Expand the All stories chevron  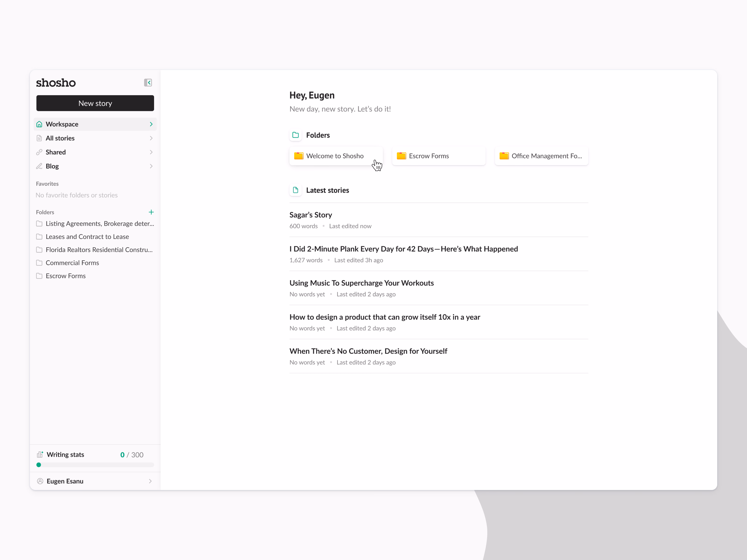(151, 138)
